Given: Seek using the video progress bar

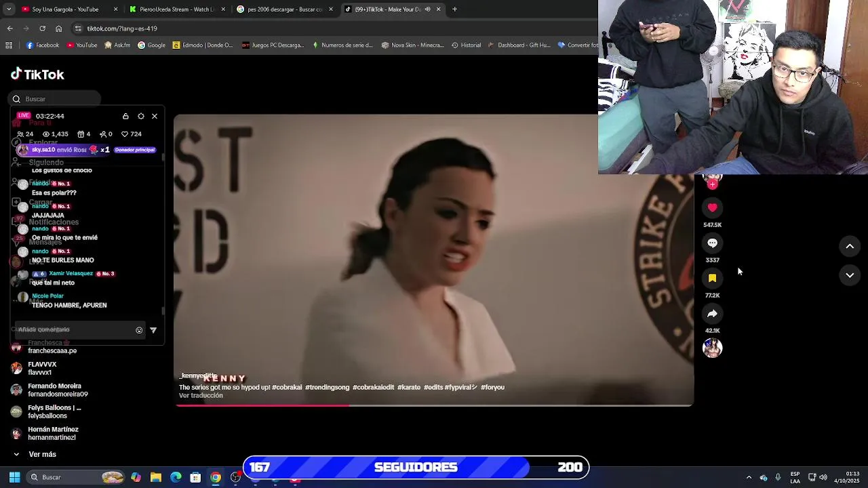Looking at the screenshot, I should point(434,405).
